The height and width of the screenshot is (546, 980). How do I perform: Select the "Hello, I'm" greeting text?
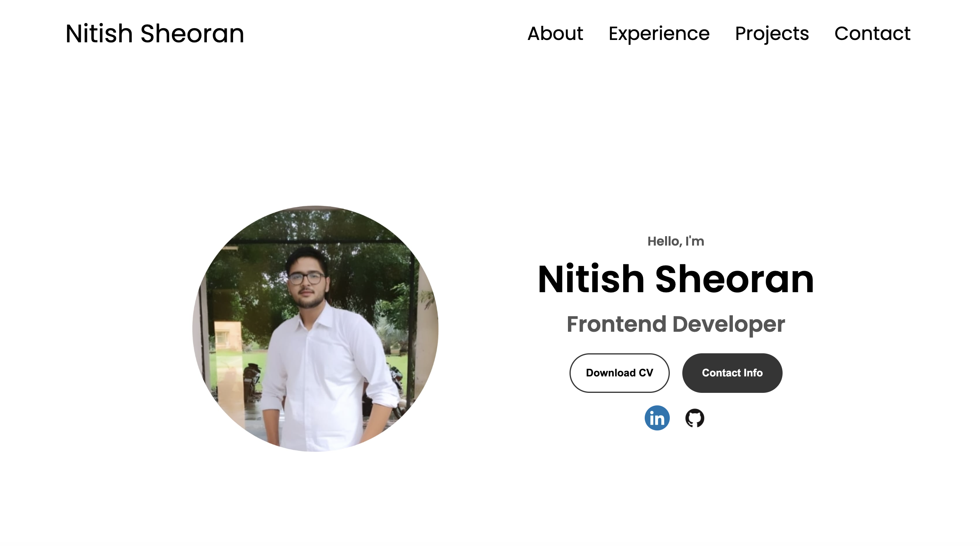[676, 241]
